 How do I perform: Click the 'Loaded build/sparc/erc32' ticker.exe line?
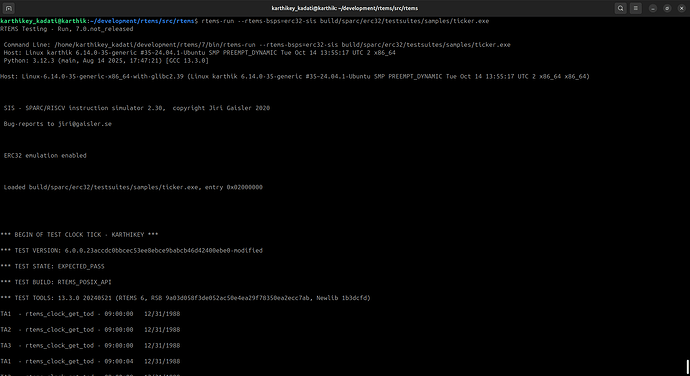[133, 187]
